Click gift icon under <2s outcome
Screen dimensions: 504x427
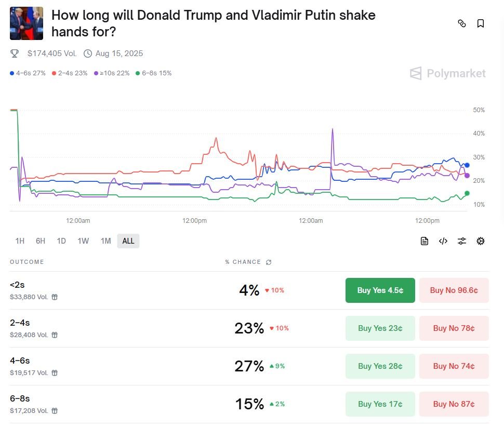click(55, 297)
